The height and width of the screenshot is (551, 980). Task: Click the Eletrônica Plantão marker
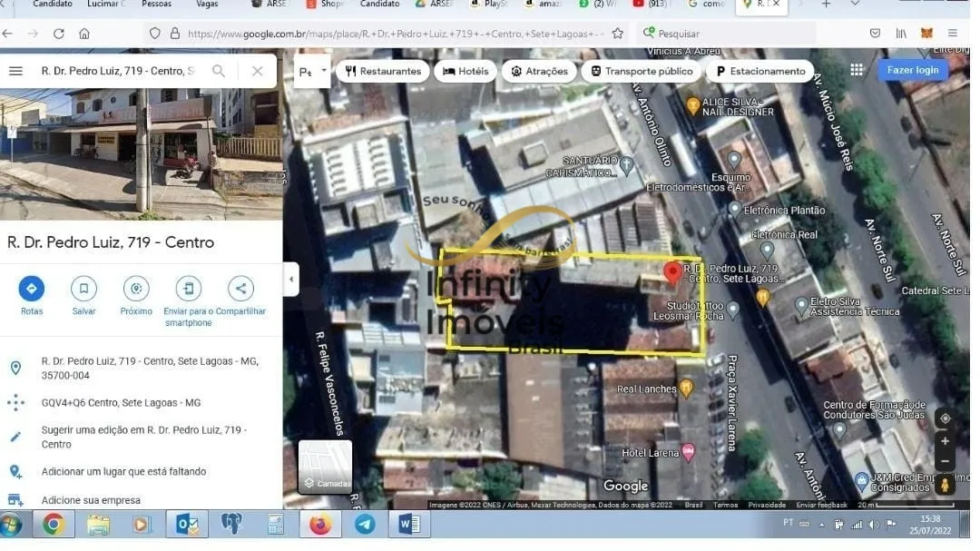735,208
